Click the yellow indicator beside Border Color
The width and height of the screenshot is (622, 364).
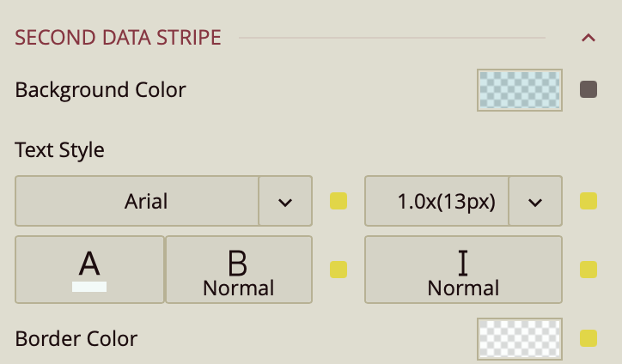tap(588, 338)
